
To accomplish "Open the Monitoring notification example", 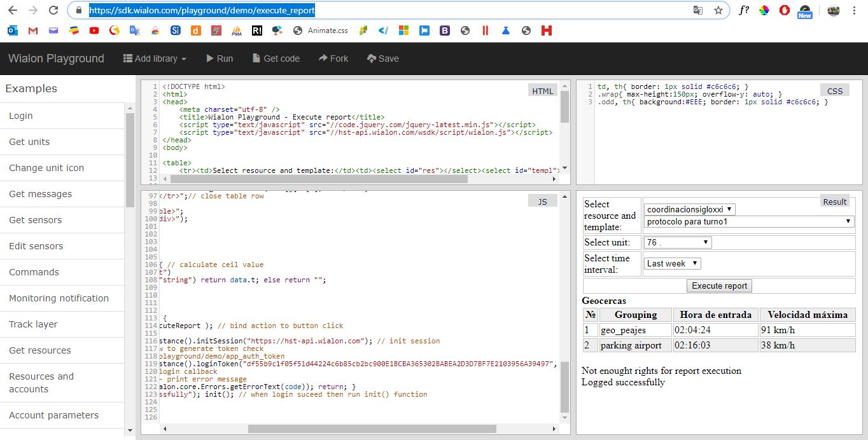I will click(59, 298).
